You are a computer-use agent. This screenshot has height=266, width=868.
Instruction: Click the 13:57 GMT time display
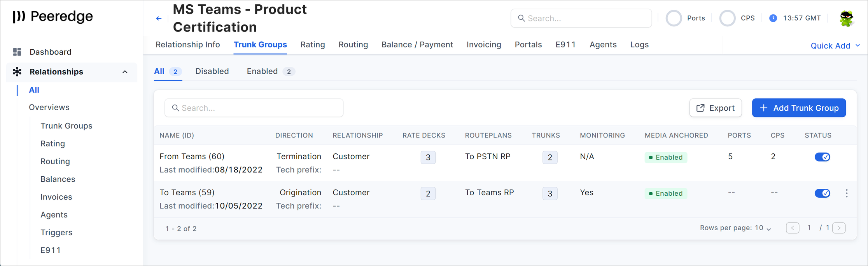[802, 18]
